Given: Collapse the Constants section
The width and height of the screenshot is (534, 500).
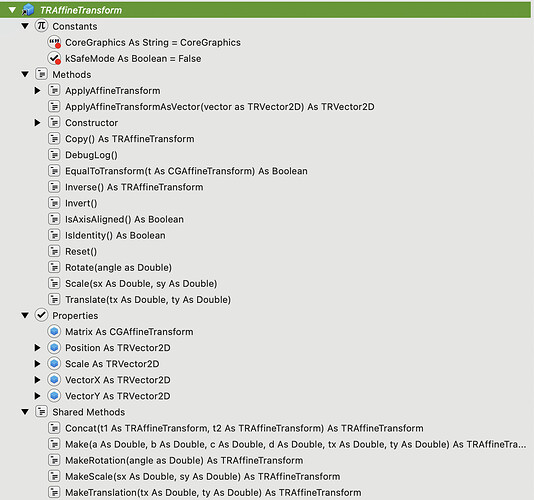Looking at the screenshot, I should (x=25, y=26).
